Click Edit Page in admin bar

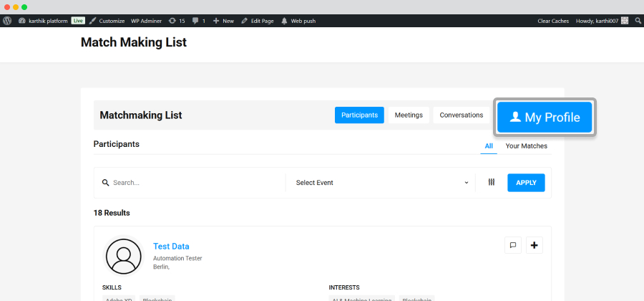[x=258, y=21]
